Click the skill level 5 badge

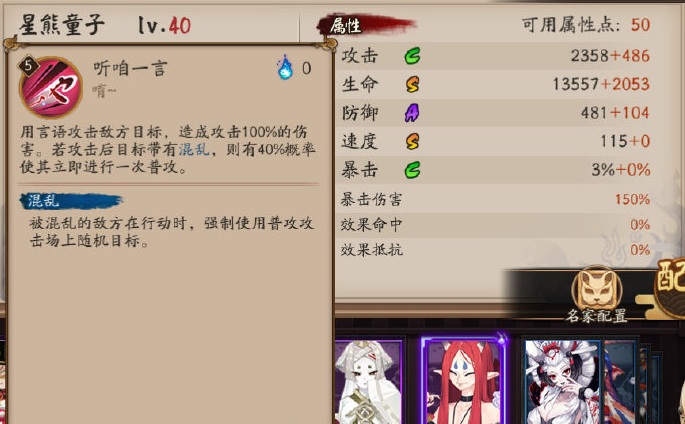[28, 66]
